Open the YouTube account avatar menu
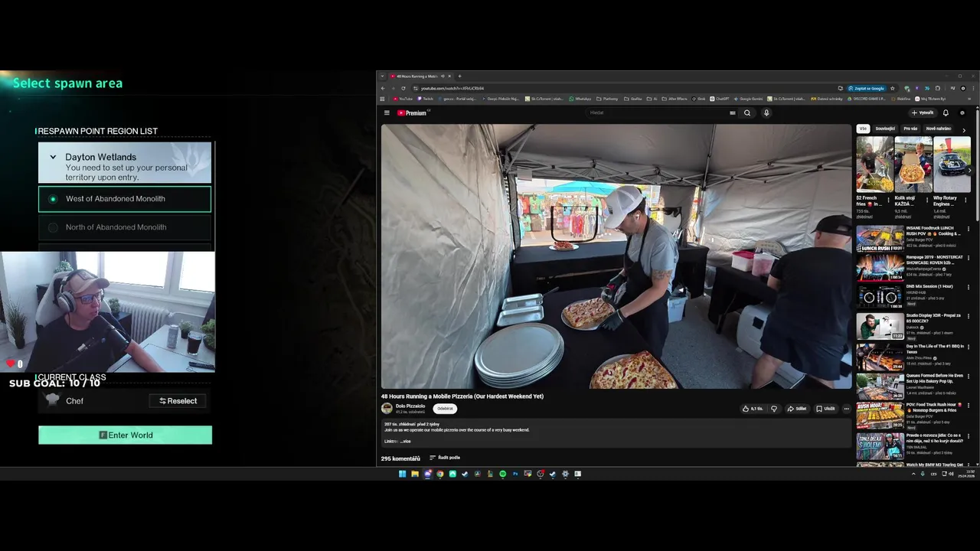The height and width of the screenshot is (551, 980). (x=962, y=112)
